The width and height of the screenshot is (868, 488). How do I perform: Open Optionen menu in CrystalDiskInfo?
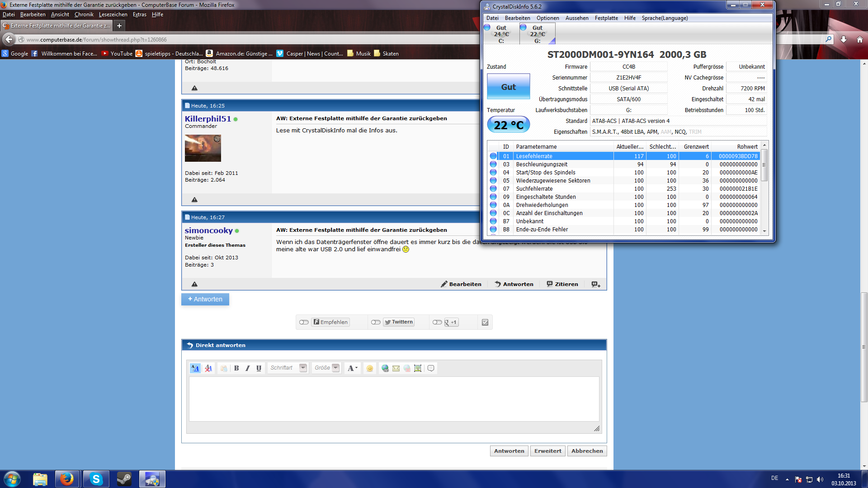(547, 18)
